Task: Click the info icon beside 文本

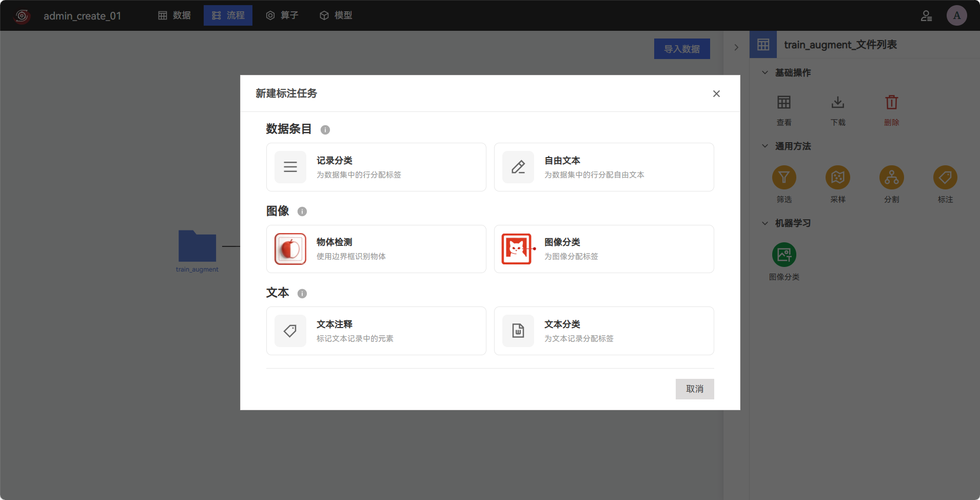Action: click(302, 294)
